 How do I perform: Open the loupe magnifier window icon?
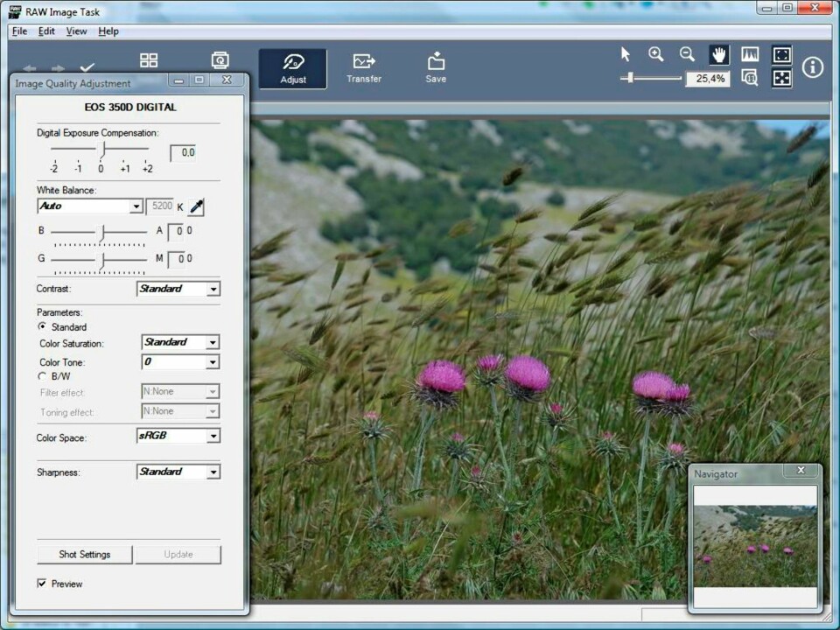coord(750,78)
